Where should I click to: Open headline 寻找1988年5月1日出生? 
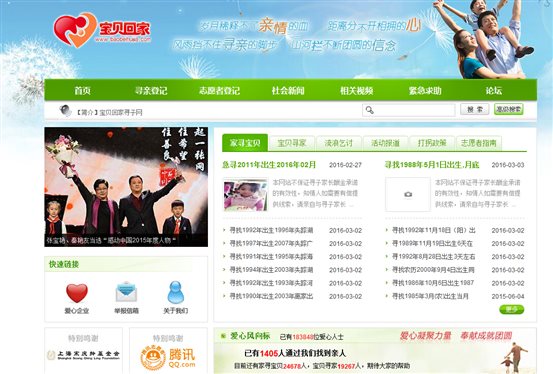click(432, 165)
